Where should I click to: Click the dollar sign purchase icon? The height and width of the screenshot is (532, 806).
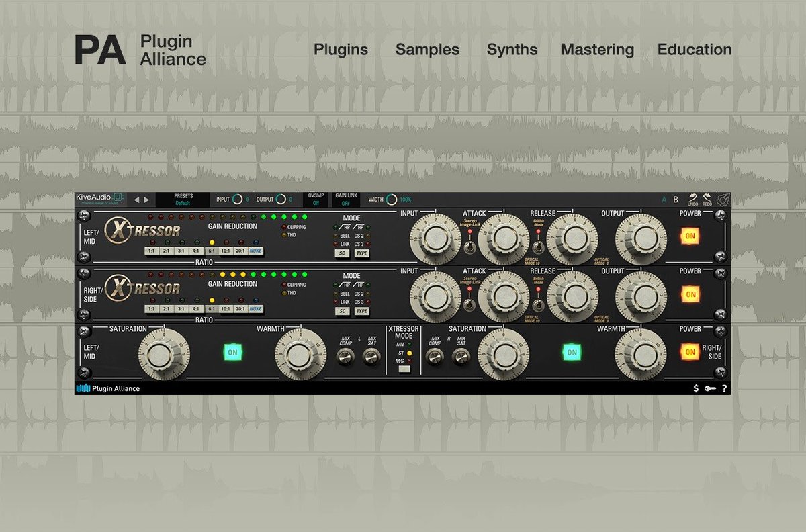click(x=697, y=388)
